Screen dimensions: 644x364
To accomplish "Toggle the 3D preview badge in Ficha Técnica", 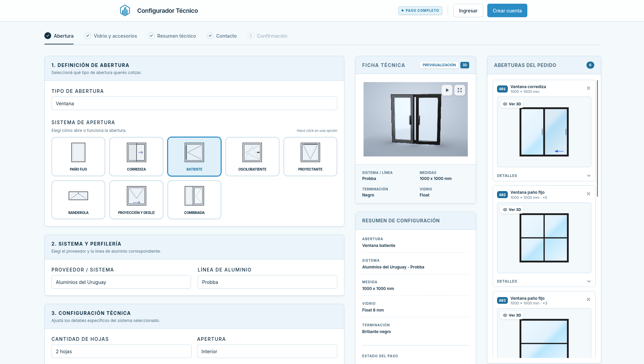I will click(465, 65).
